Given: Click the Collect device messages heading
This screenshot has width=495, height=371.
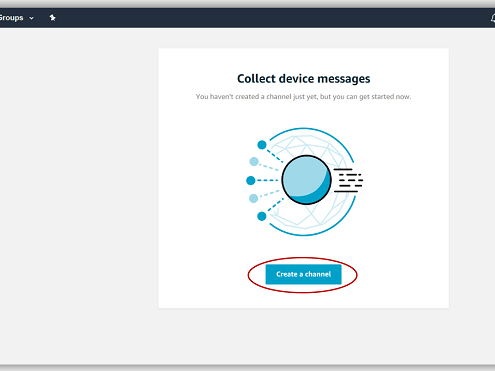Looking at the screenshot, I should point(303,79).
